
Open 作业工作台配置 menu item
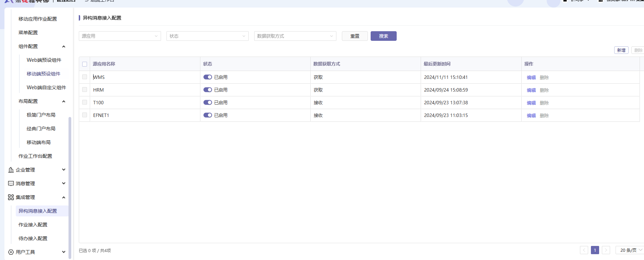coord(35,156)
